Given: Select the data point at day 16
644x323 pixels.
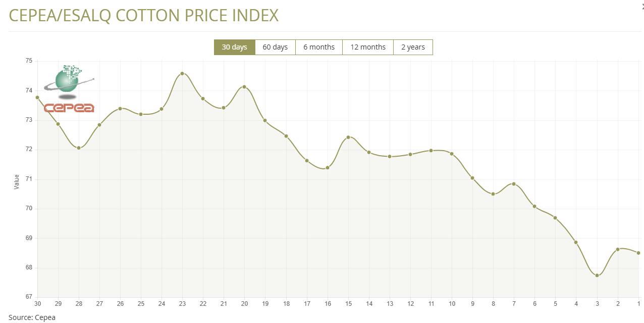Looking at the screenshot, I should tap(328, 168).
